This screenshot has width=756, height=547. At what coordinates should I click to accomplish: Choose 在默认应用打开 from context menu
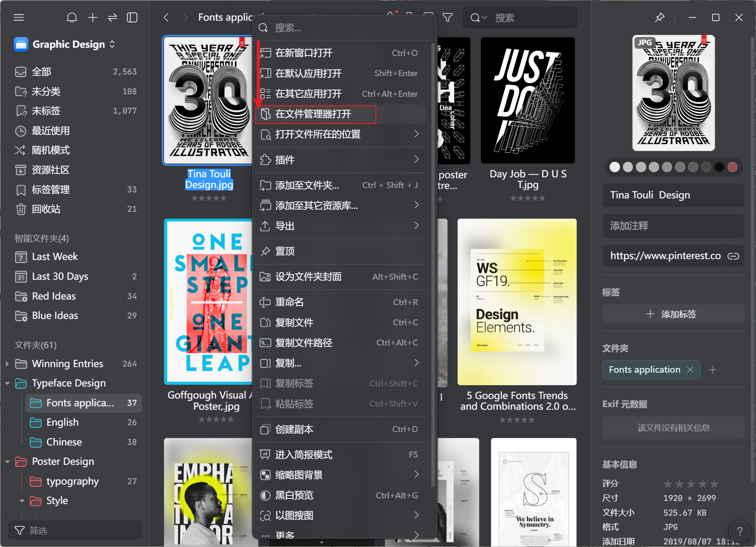(341, 74)
